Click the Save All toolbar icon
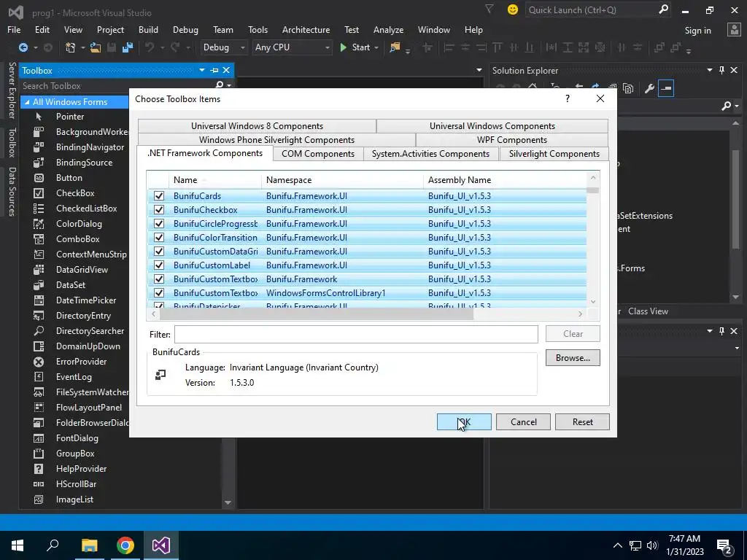This screenshot has height=560, width=747. pyautogui.click(x=127, y=47)
